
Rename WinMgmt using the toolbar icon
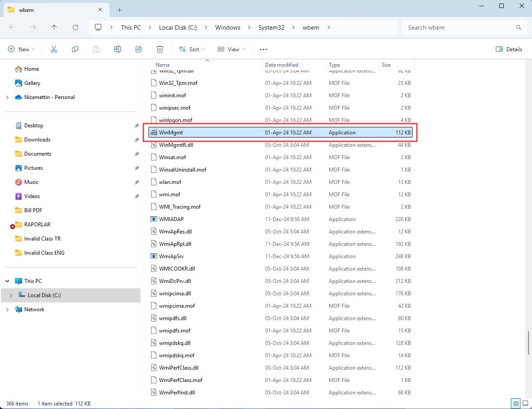point(118,49)
